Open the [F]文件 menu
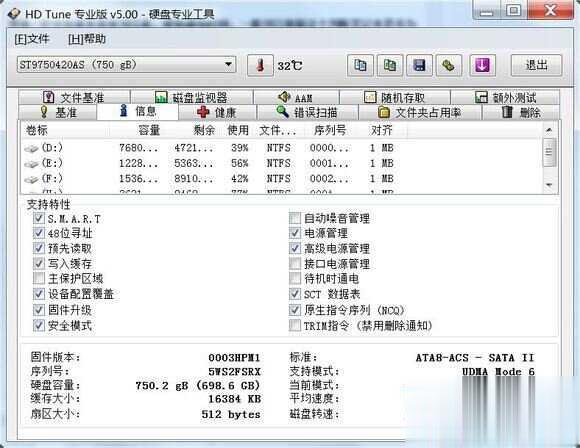This screenshot has height=448, width=580. coord(32,39)
